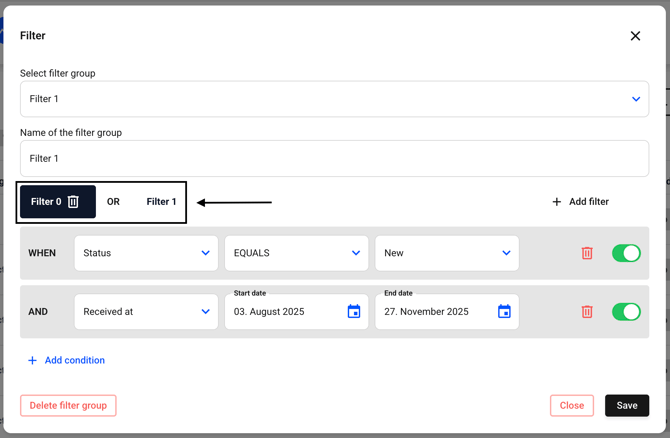Disable the Received at condition toggle
Image resolution: width=670 pixels, height=438 pixels.
click(x=626, y=312)
